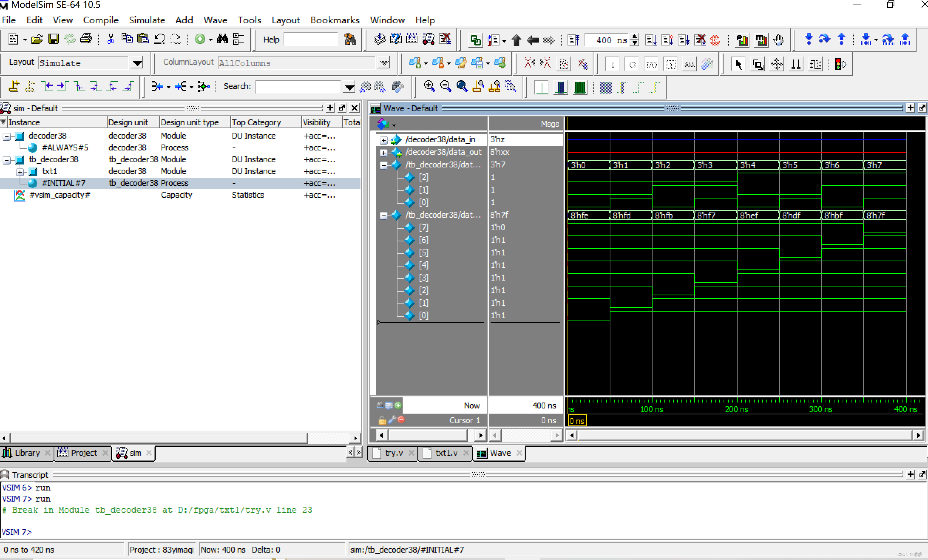Collapse the tb_decoder38 instance tree node

(6, 160)
